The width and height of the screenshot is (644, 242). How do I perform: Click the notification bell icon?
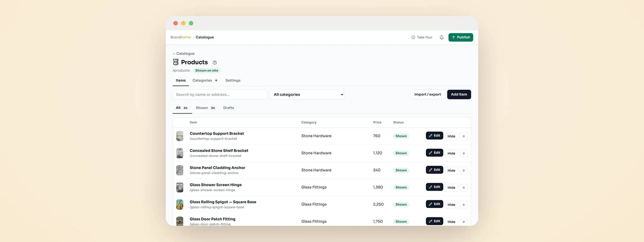pos(441,37)
